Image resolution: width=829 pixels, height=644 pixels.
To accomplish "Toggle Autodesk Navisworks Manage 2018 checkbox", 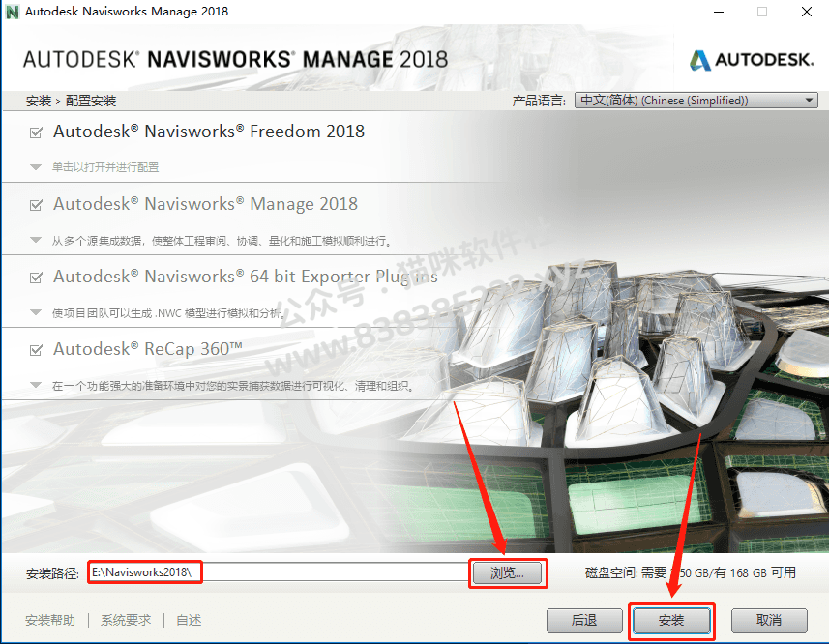I will [x=36, y=205].
